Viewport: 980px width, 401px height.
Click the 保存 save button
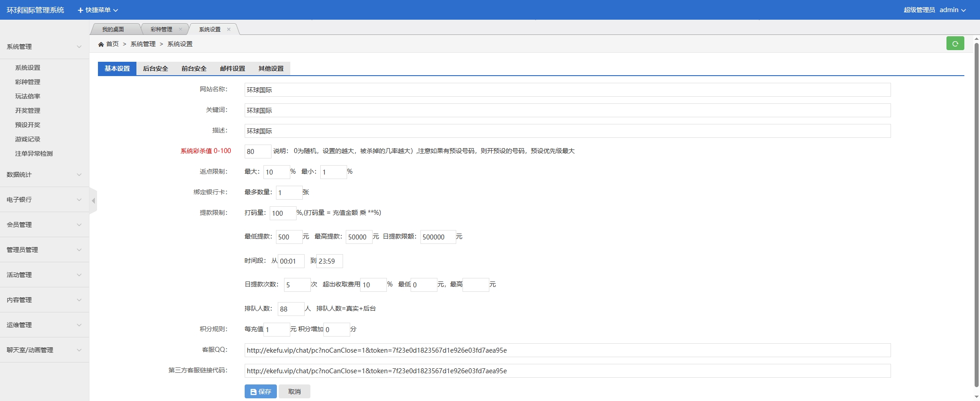[x=260, y=392]
